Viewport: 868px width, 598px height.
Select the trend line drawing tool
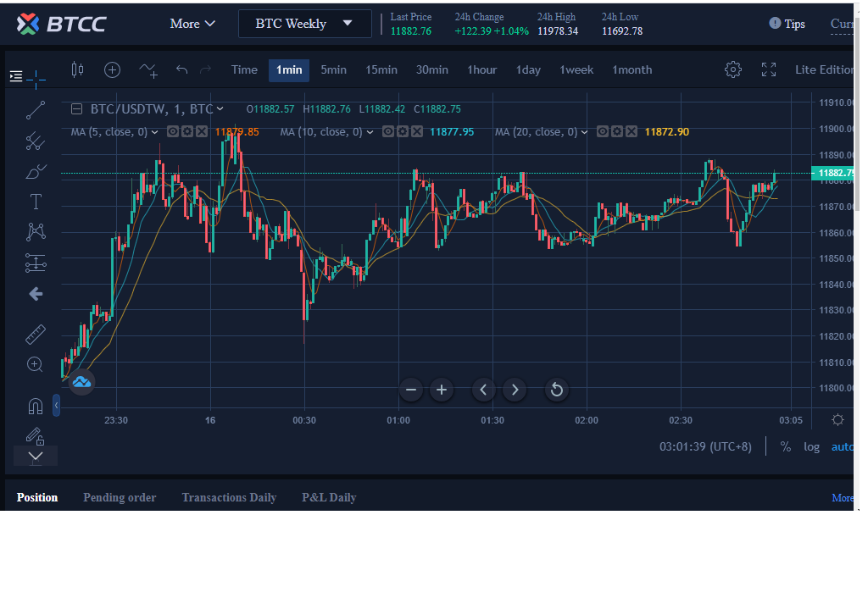point(36,110)
